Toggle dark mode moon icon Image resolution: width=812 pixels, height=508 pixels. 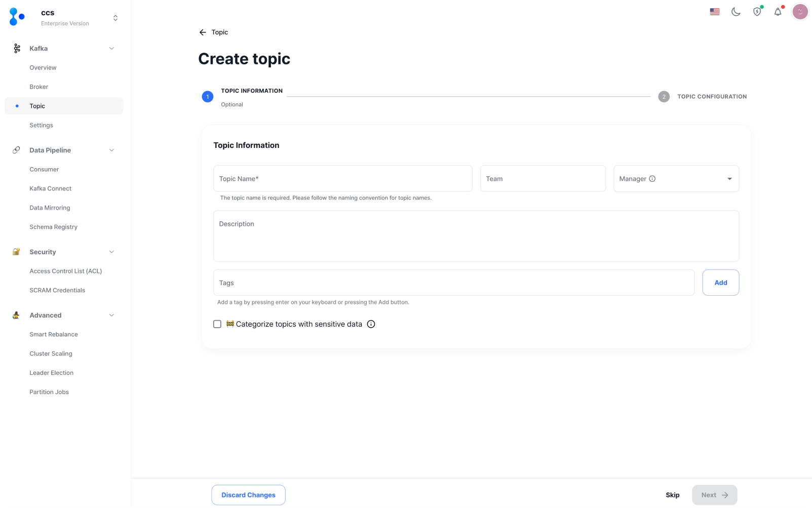click(736, 12)
